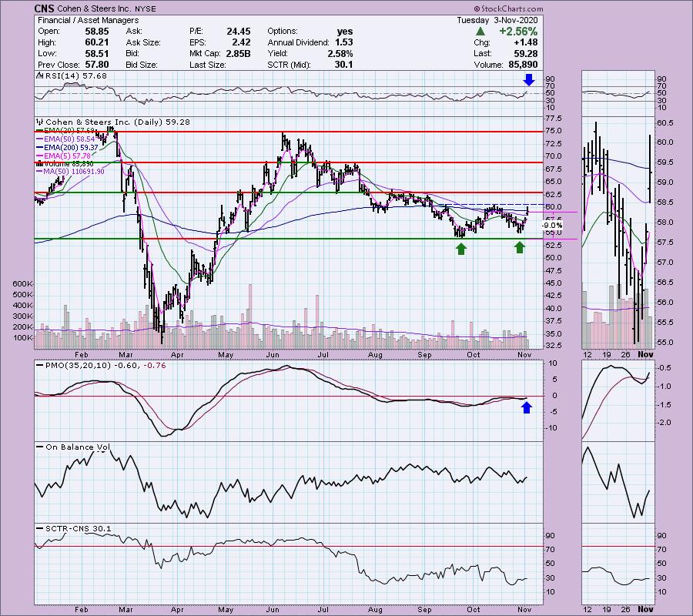The height and width of the screenshot is (616, 693).
Task: Click the Volume value in the header table
Action: point(523,65)
